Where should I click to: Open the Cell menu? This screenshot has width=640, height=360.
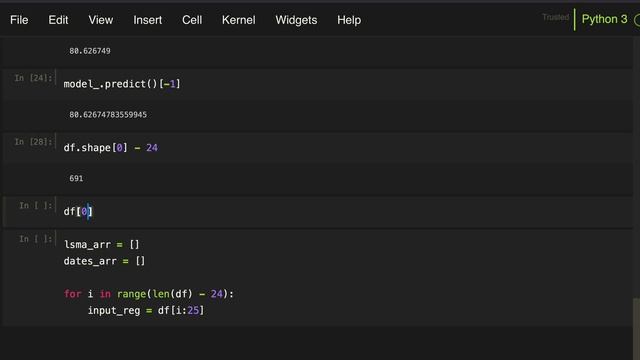point(192,20)
